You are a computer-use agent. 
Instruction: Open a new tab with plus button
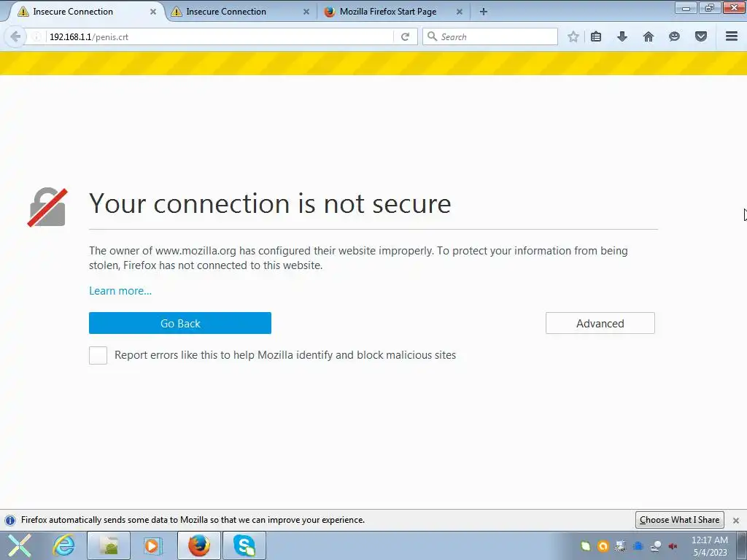point(484,12)
